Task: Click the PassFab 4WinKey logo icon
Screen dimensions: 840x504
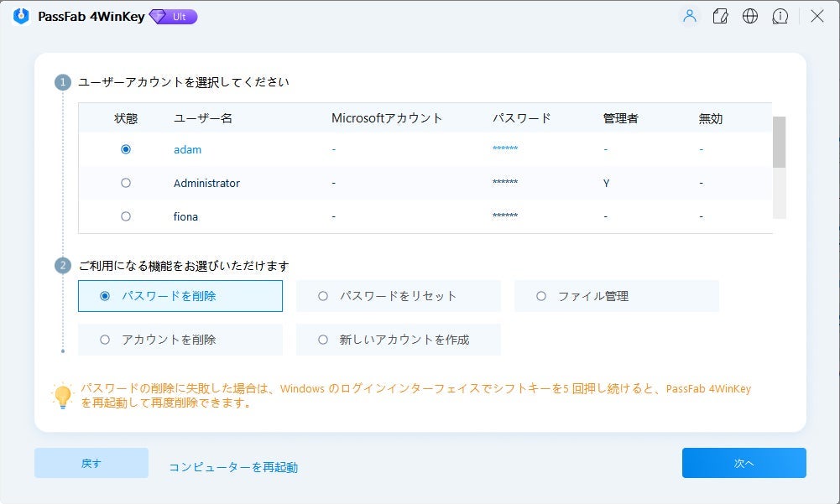Action: click(x=23, y=17)
